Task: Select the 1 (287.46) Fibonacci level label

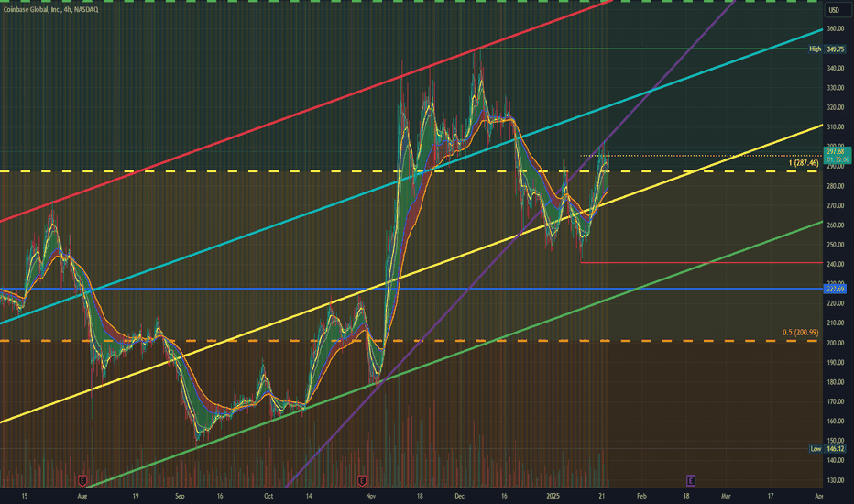Action: click(x=804, y=163)
